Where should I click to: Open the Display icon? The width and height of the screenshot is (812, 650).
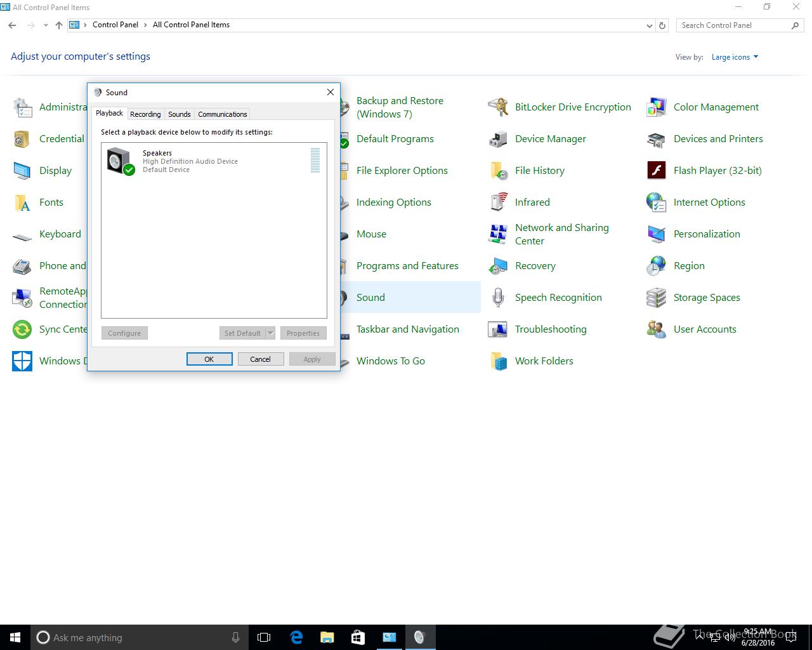22,171
